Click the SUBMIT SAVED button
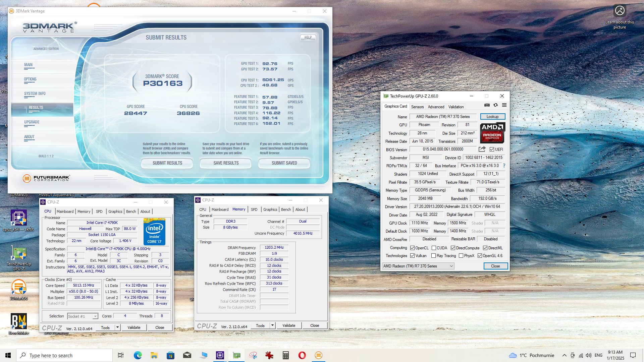The width and height of the screenshot is (644, 362). click(284, 163)
